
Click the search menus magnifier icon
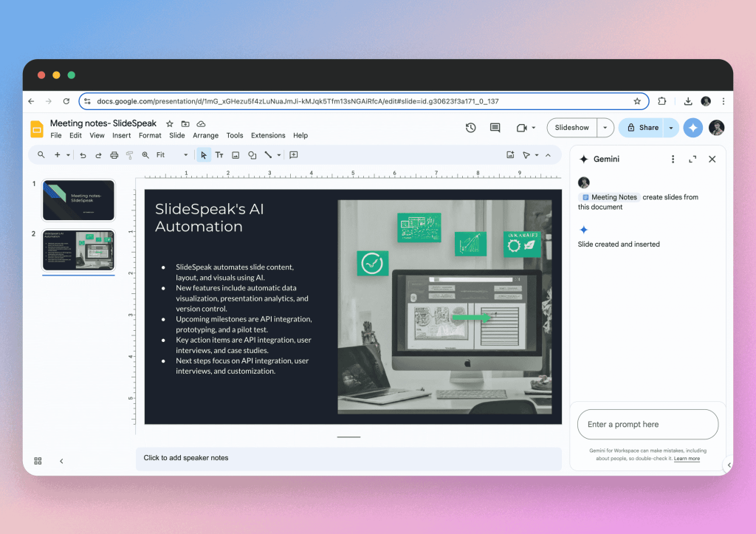click(x=41, y=155)
